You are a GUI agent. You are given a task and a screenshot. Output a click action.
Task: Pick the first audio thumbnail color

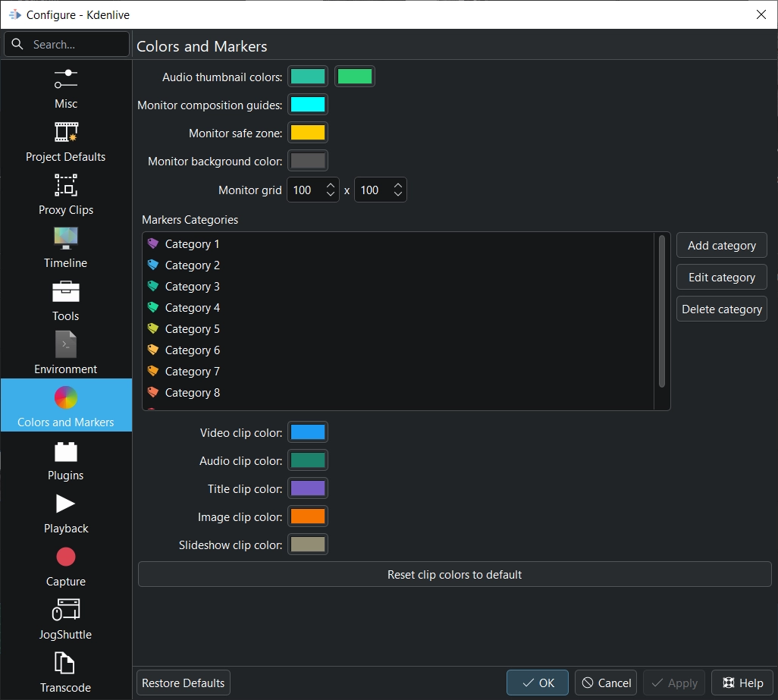[308, 77]
